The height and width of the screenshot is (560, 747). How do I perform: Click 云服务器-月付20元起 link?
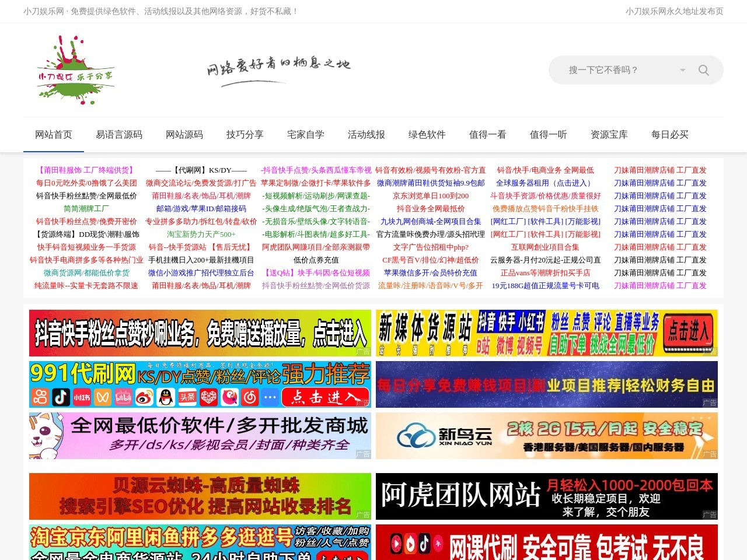tap(546, 260)
